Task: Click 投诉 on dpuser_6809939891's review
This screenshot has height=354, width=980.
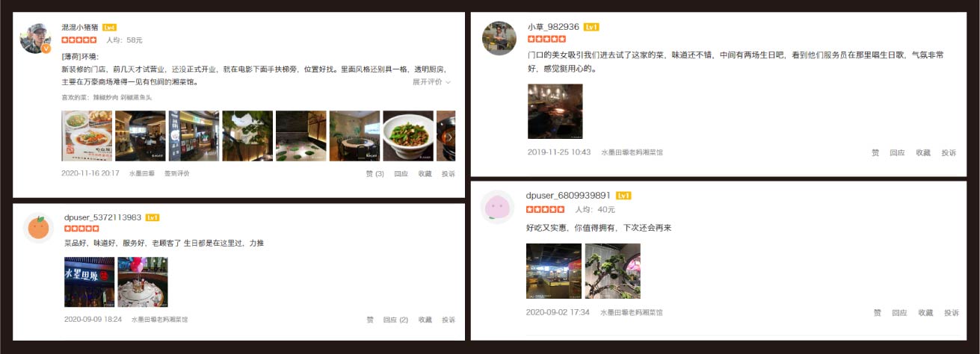Action: 951,313
